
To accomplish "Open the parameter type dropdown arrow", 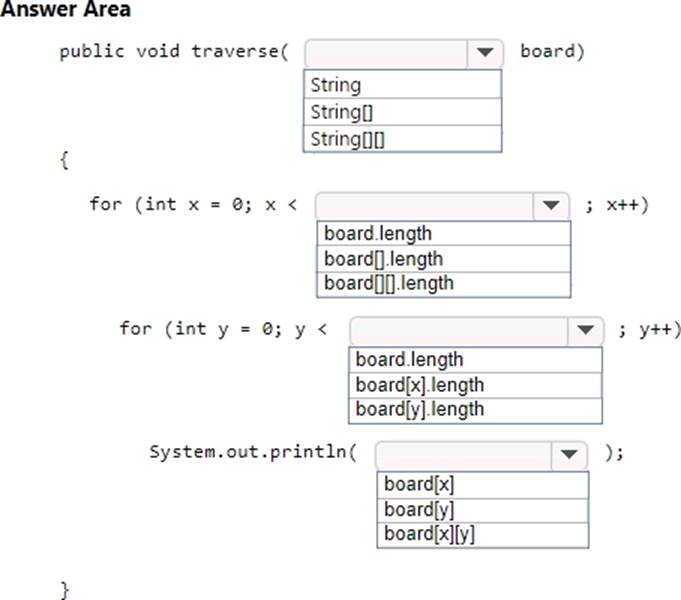I will [x=485, y=53].
